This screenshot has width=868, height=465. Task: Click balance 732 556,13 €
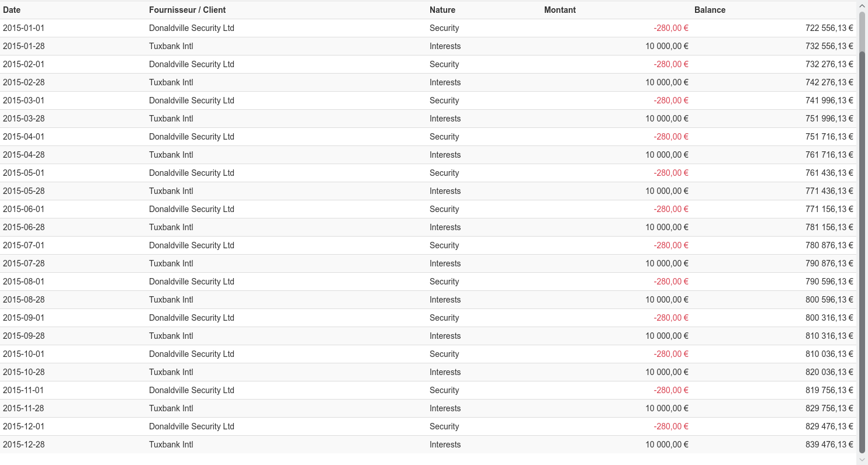829,46
